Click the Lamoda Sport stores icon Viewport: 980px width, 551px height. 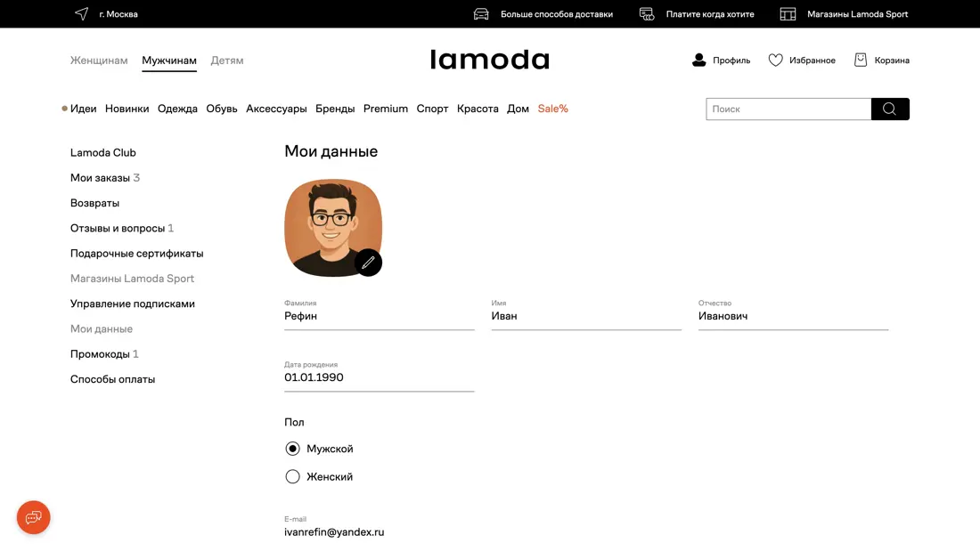(x=788, y=14)
